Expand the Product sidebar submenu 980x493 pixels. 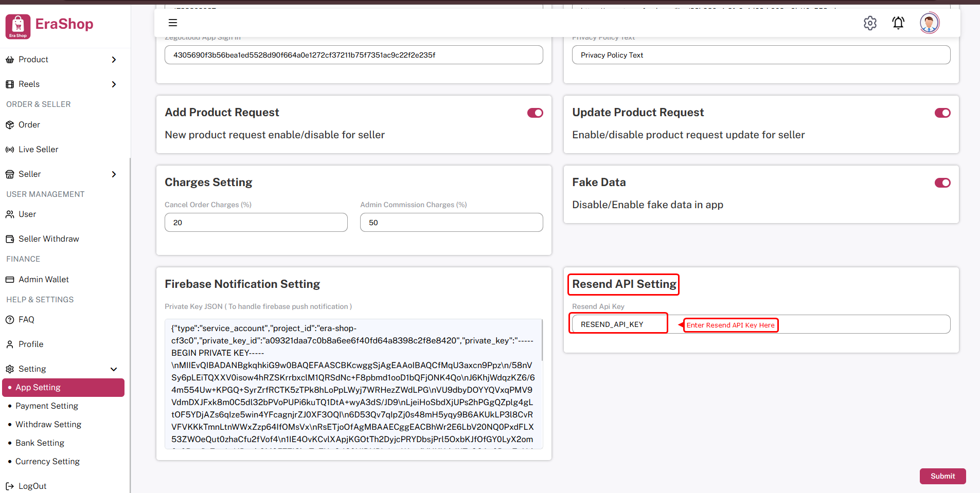(x=114, y=60)
